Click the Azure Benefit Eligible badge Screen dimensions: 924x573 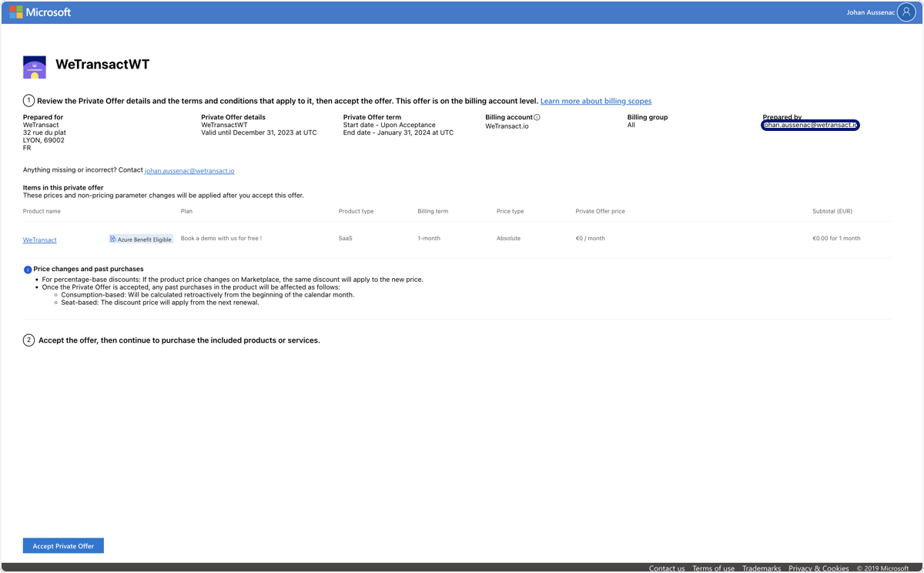coord(141,240)
